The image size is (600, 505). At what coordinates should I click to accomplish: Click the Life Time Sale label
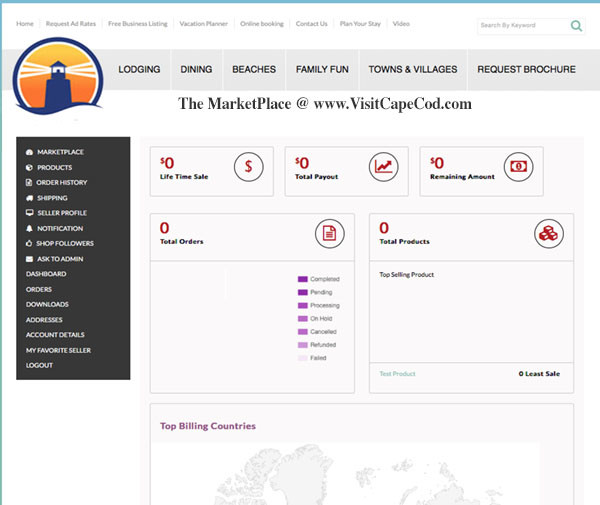coord(184,177)
